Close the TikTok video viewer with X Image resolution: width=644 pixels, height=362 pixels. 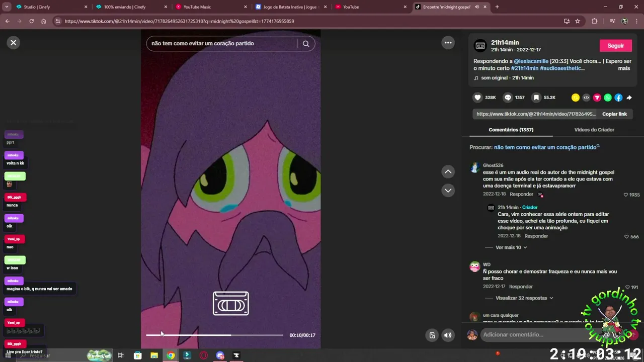[14, 43]
